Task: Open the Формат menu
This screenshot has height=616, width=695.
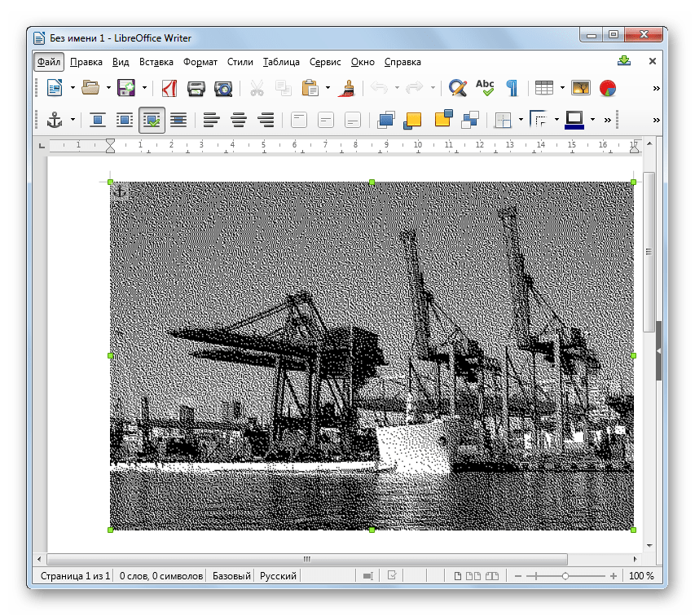Action: pyautogui.click(x=200, y=62)
